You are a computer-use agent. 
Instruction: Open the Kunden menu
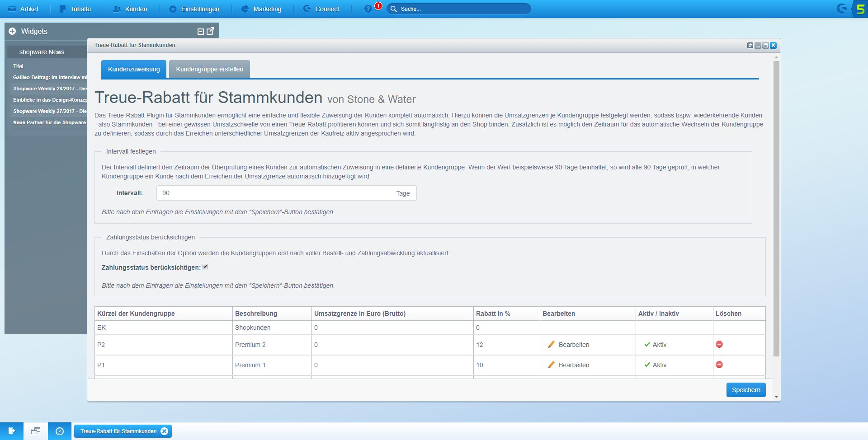tap(130, 9)
